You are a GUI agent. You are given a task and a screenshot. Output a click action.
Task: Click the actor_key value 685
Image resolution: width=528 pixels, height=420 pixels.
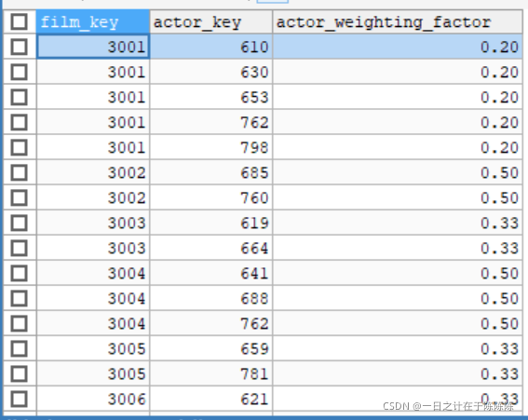coord(211,172)
